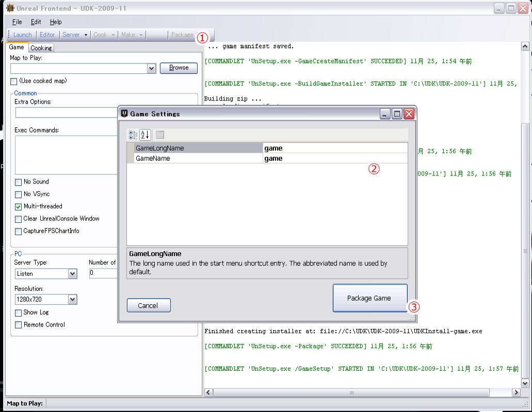Check the Show Log option
This screenshot has width=532, height=412.
[x=19, y=312]
